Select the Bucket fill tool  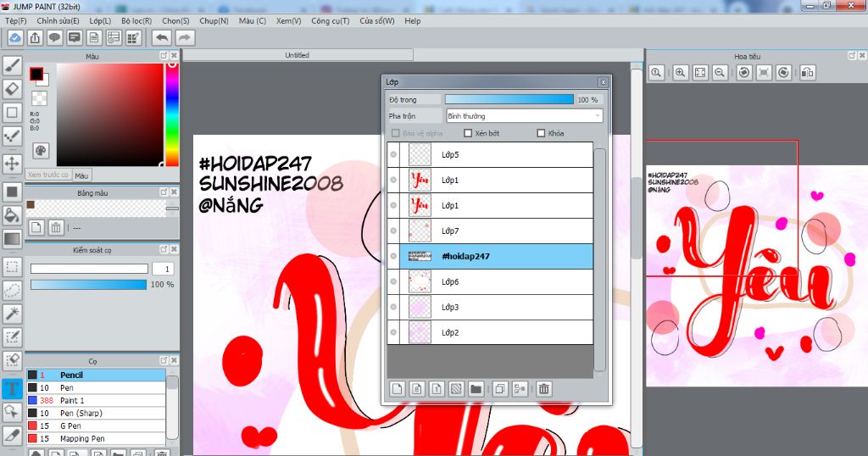point(12,215)
